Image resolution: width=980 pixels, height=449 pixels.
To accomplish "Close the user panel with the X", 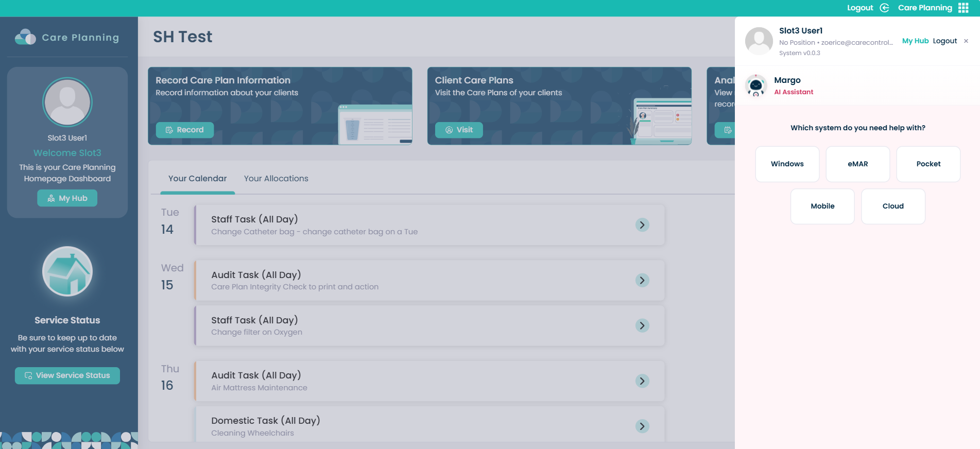I will (x=966, y=41).
